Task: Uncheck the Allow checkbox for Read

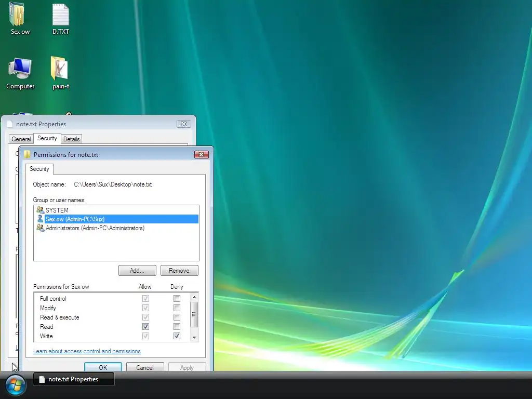Action: (x=145, y=327)
